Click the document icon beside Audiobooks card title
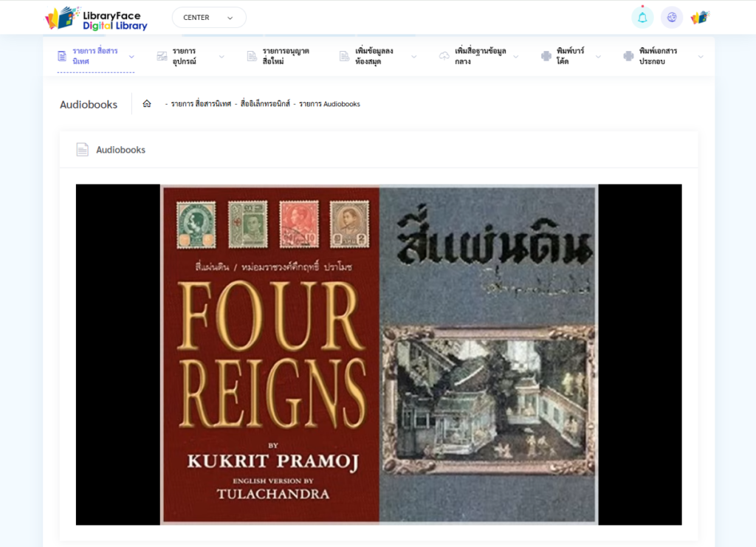This screenshot has height=547, width=756. pos(83,150)
